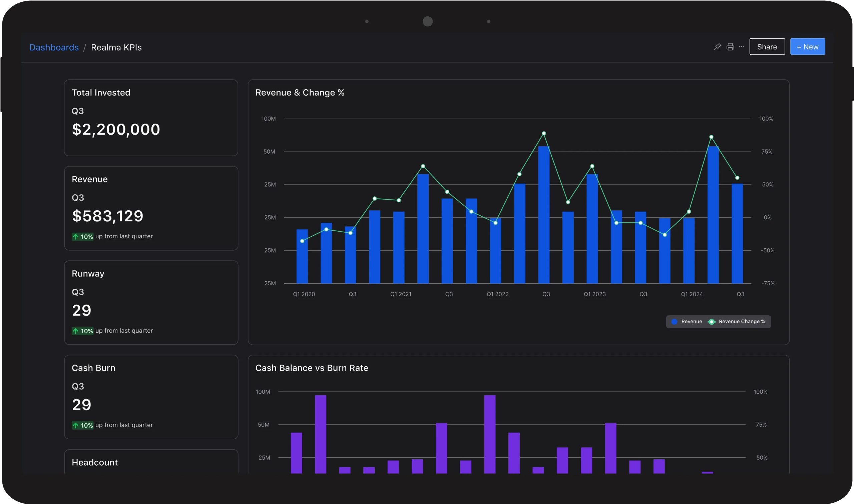Screen dimensions: 854x504
Task: Click the green Revenue Change % legend marker
Action: click(x=711, y=321)
